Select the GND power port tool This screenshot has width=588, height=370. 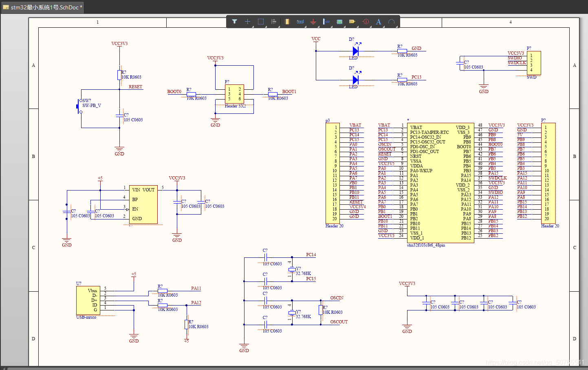tap(313, 22)
